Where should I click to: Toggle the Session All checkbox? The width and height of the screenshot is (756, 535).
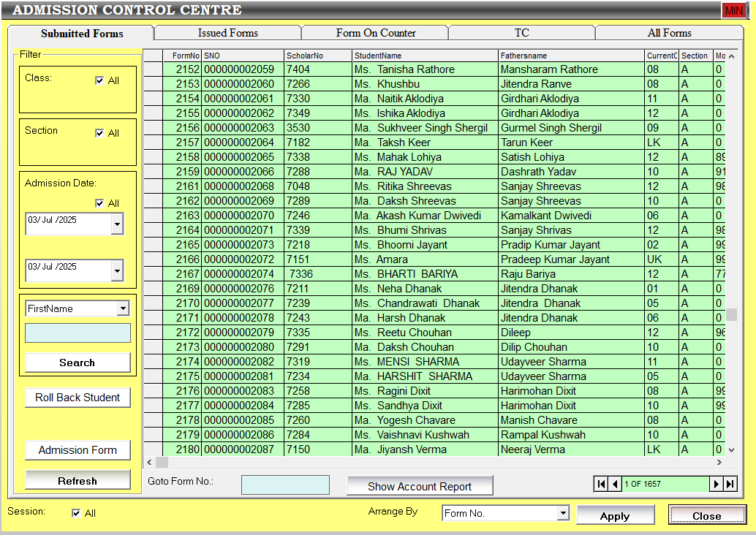pos(76,513)
